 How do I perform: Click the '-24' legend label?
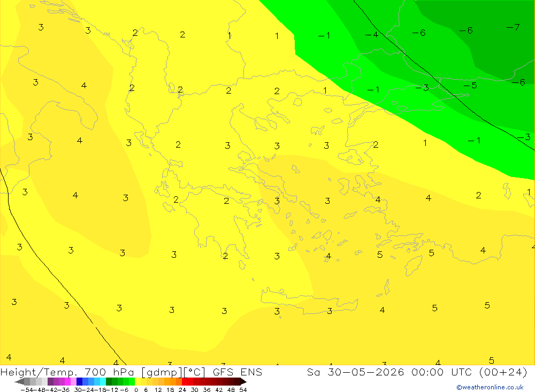tap(88, 390)
